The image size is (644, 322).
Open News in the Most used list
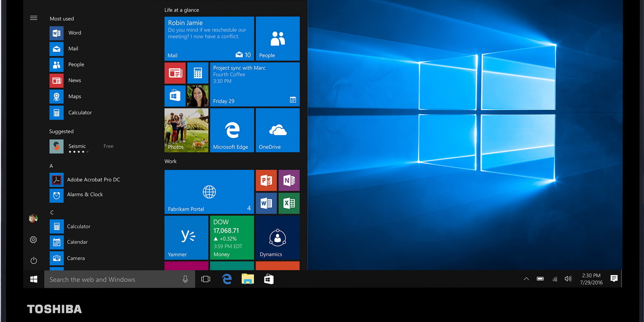coord(65,81)
